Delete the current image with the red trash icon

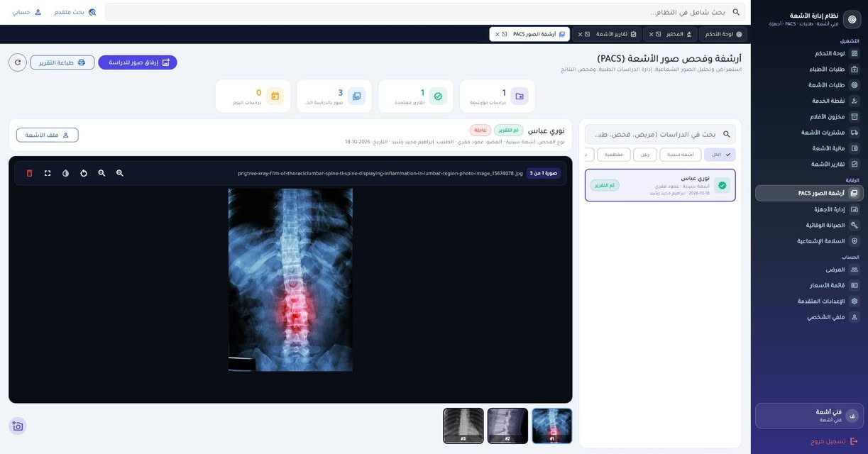29,173
